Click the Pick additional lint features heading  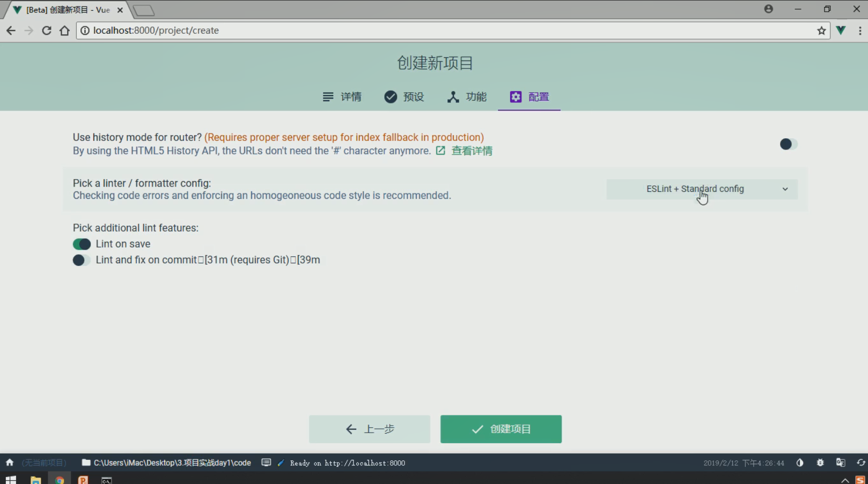[x=136, y=228]
